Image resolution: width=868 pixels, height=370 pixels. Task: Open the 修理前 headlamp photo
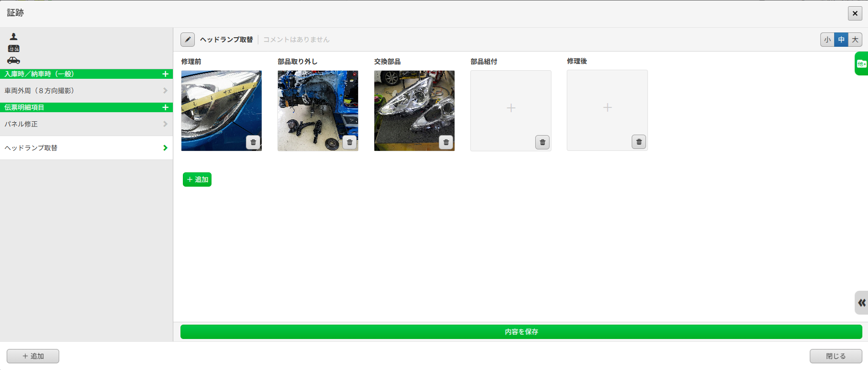pyautogui.click(x=222, y=111)
